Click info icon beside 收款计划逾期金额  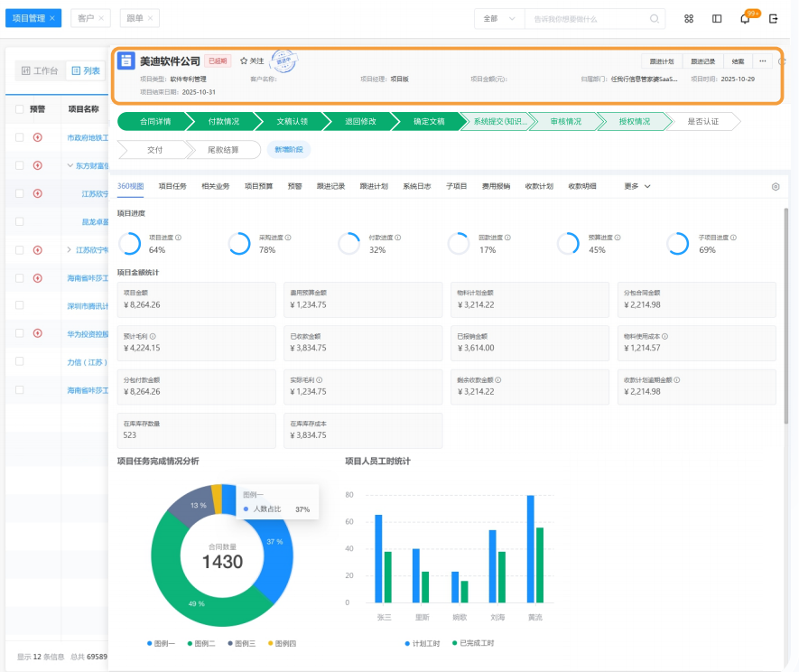click(x=677, y=380)
